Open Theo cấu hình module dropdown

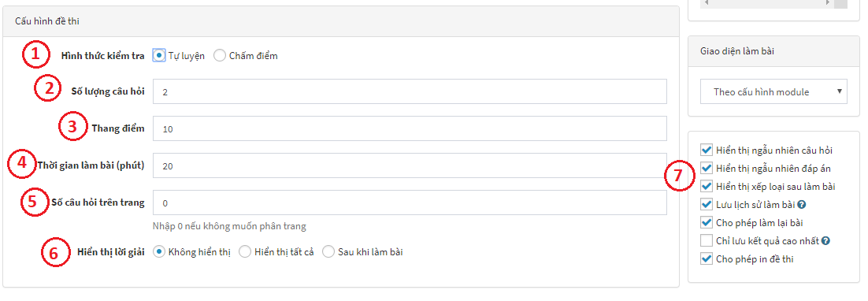coord(773,92)
